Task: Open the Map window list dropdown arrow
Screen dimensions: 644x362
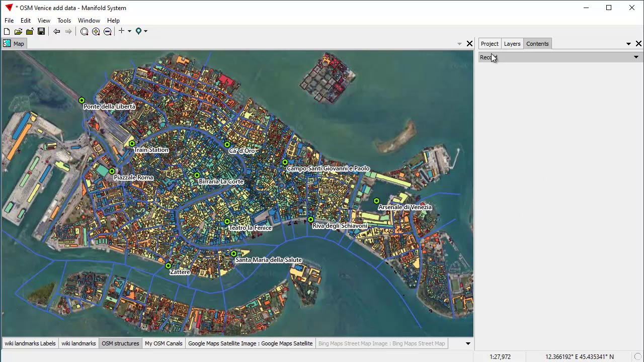Action: (x=459, y=44)
